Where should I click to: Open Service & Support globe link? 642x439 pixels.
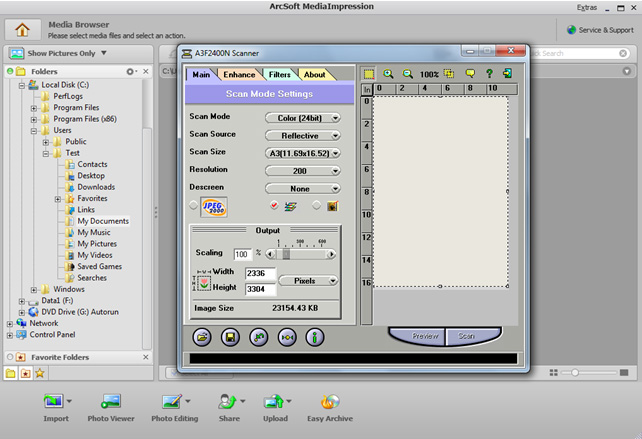click(600, 30)
